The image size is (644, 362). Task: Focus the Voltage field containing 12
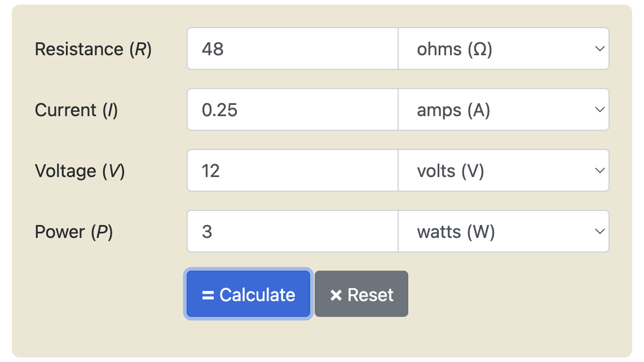[293, 170]
